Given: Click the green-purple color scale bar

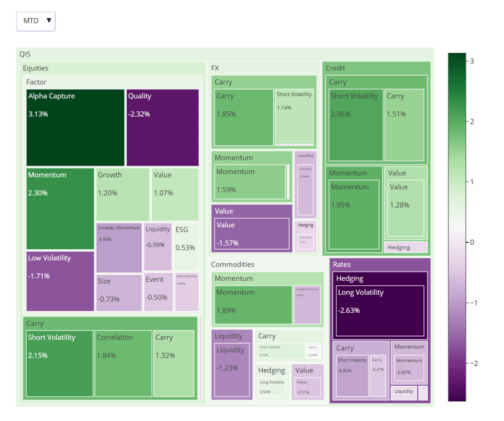Looking at the screenshot, I should click(x=456, y=227).
